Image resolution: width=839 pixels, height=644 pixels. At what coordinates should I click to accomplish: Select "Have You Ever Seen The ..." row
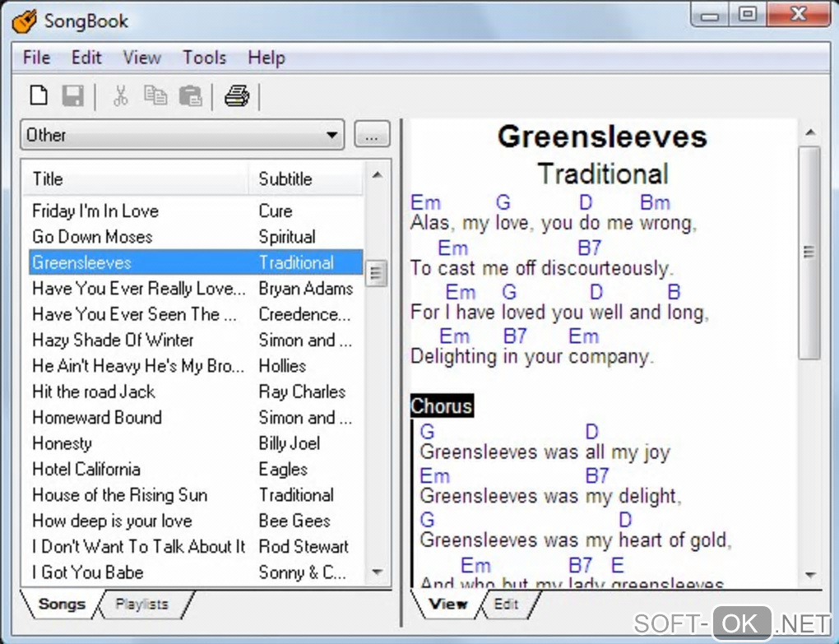tap(196, 314)
